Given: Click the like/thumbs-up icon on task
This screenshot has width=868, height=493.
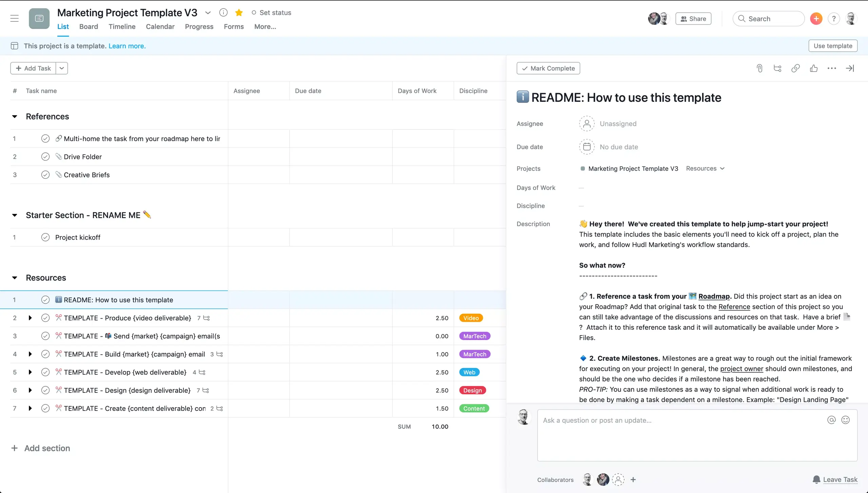Looking at the screenshot, I should pos(814,68).
